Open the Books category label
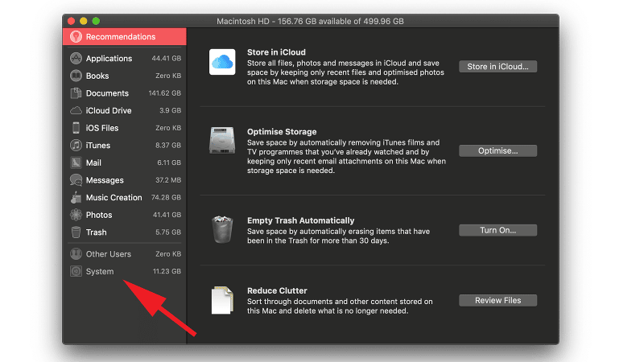Viewport: 644px width, 362px height. pos(97,76)
